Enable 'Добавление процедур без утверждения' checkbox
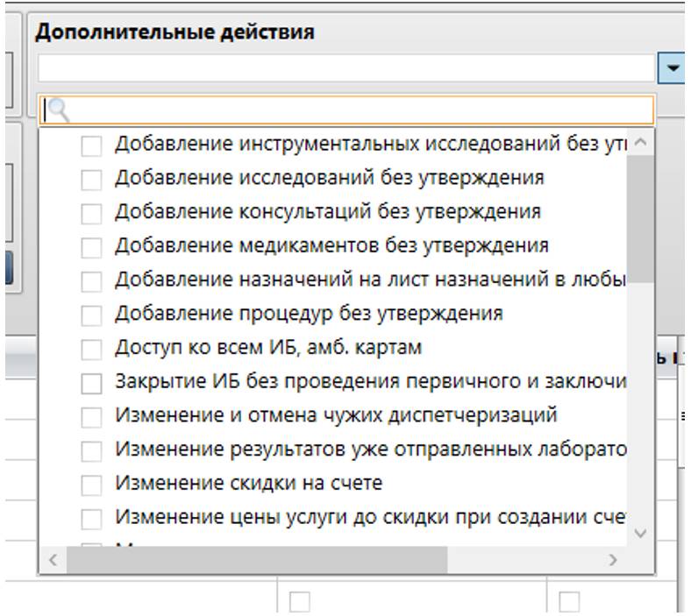Image resolution: width=691 pixels, height=616 pixels. (x=92, y=315)
